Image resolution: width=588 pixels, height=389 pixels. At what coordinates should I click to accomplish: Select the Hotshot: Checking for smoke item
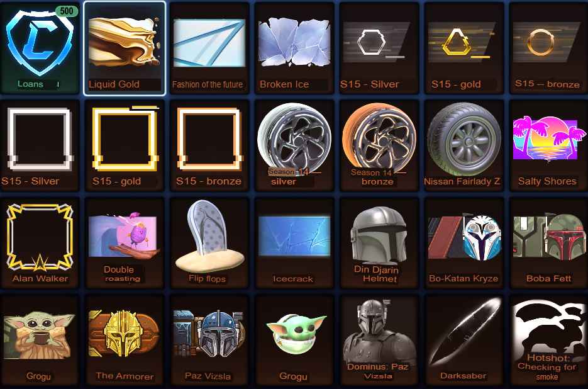coord(548,340)
